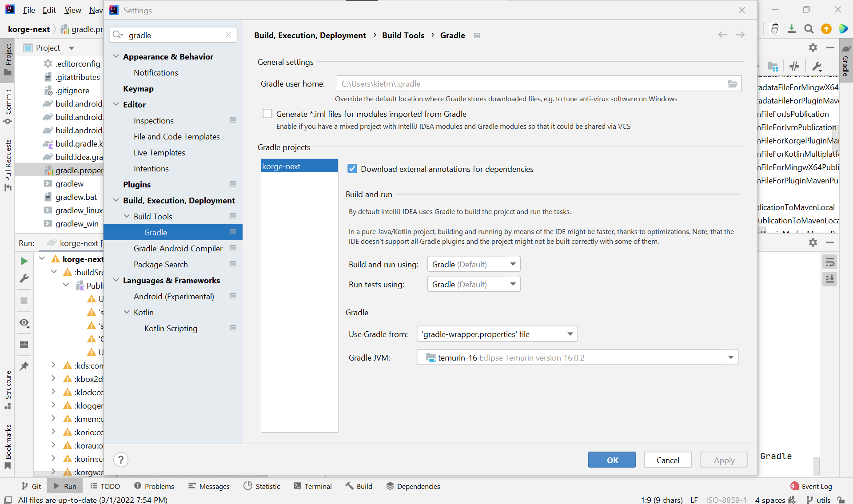Image resolution: width=853 pixels, height=504 pixels.
Task: Click the search everywhere magnifier icon
Action: (809, 29)
